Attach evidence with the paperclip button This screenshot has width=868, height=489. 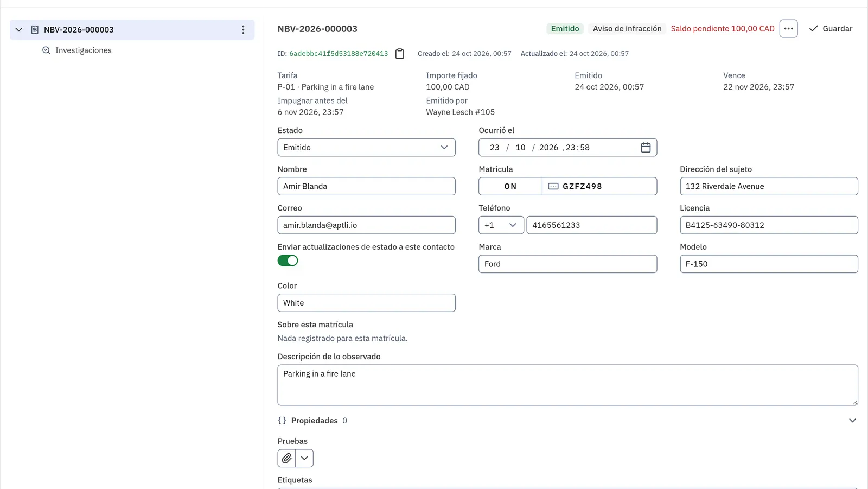tap(286, 458)
